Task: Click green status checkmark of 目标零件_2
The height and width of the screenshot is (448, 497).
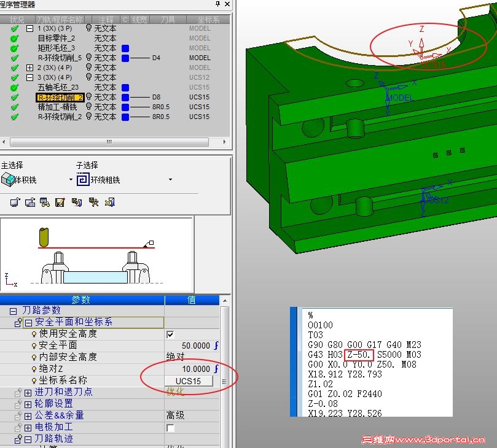Action: coord(14,39)
